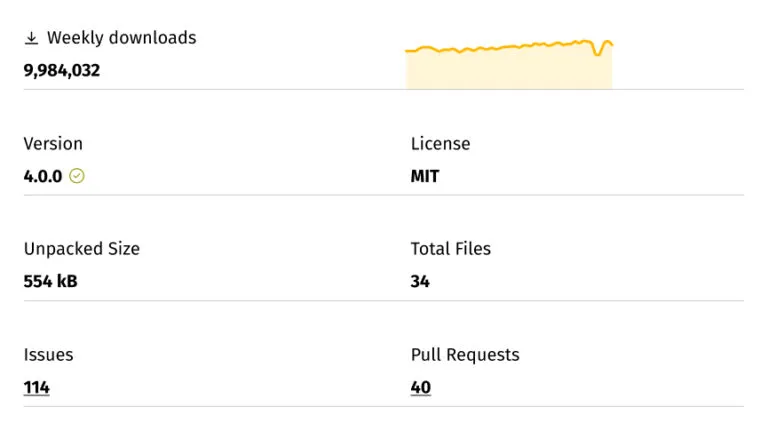The width and height of the screenshot is (768, 431).
Task: Click the License heading
Action: (x=440, y=144)
